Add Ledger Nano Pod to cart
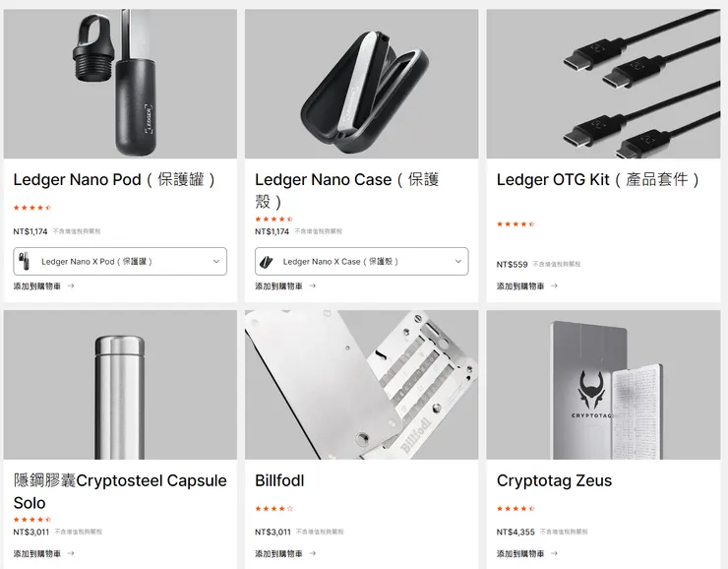The width and height of the screenshot is (728, 569). click(x=37, y=286)
